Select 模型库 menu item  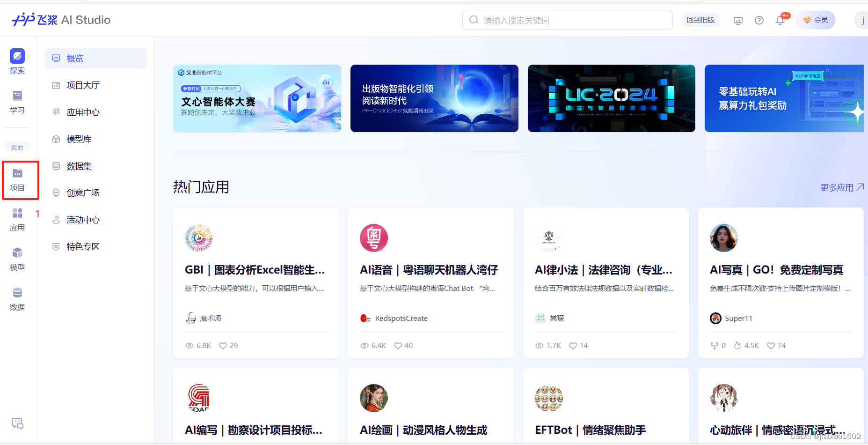pos(95,139)
